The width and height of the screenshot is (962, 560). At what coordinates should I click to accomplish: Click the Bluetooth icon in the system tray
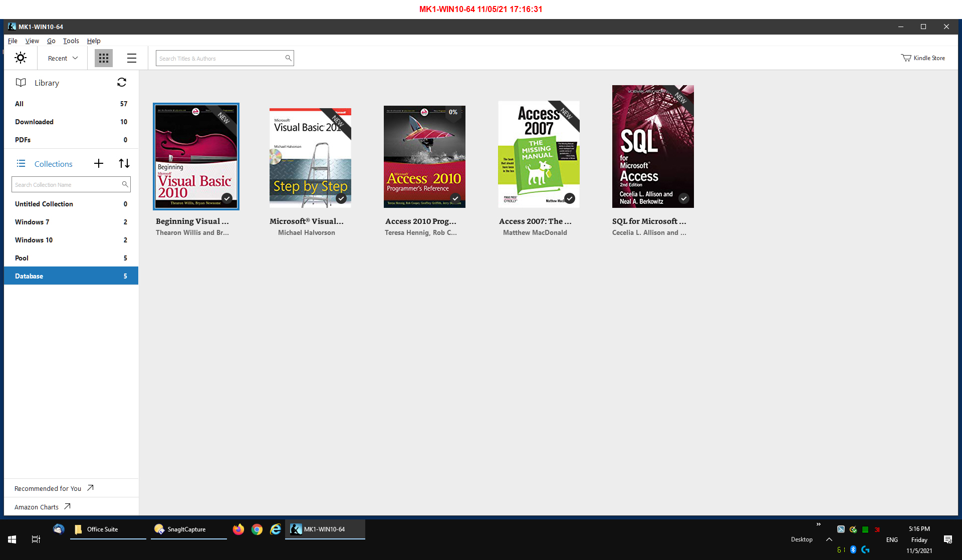(853, 549)
